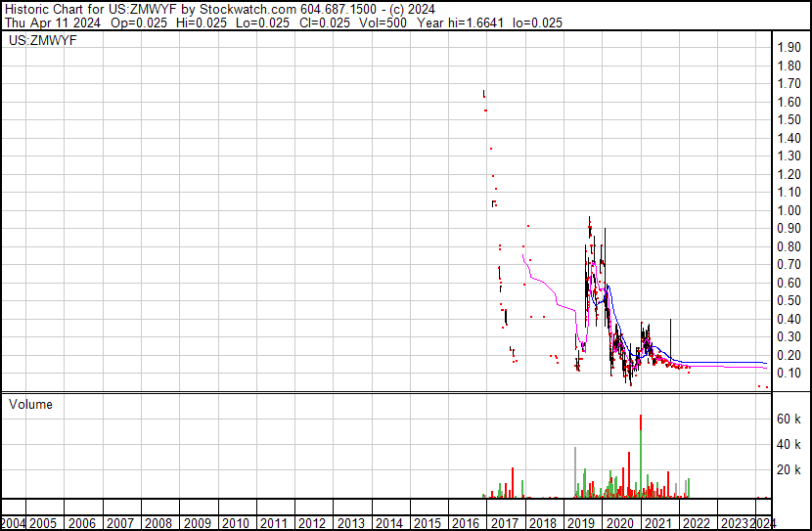Select the 0.10 price axis label
The image size is (812, 531).
(789, 373)
